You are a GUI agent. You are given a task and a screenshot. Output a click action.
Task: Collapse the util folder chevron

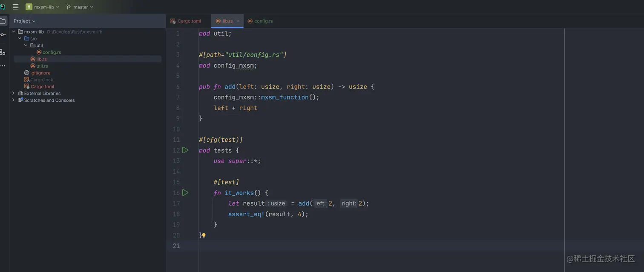[x=26, y=45]
